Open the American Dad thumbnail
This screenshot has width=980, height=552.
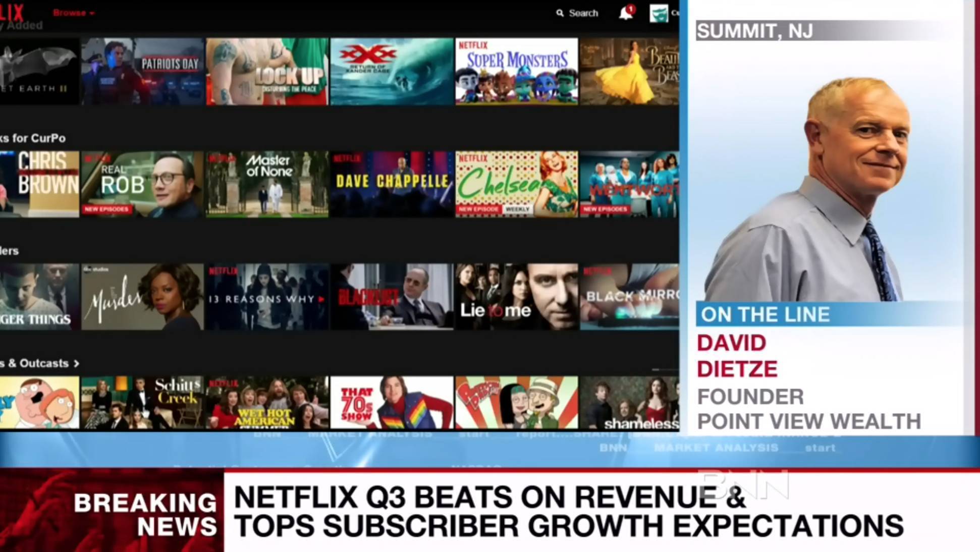coord(516,403)
